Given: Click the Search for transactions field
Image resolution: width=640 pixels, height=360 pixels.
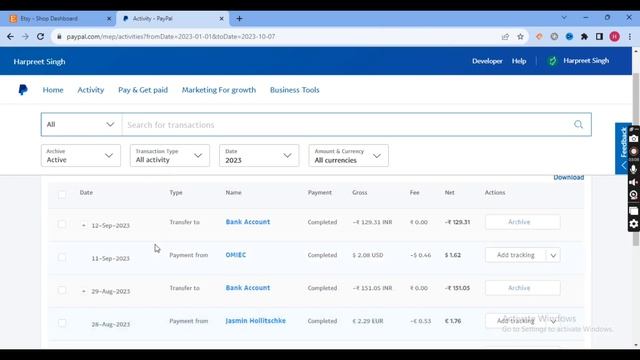Looking at the screenshot, I should (x=347, y=124).
